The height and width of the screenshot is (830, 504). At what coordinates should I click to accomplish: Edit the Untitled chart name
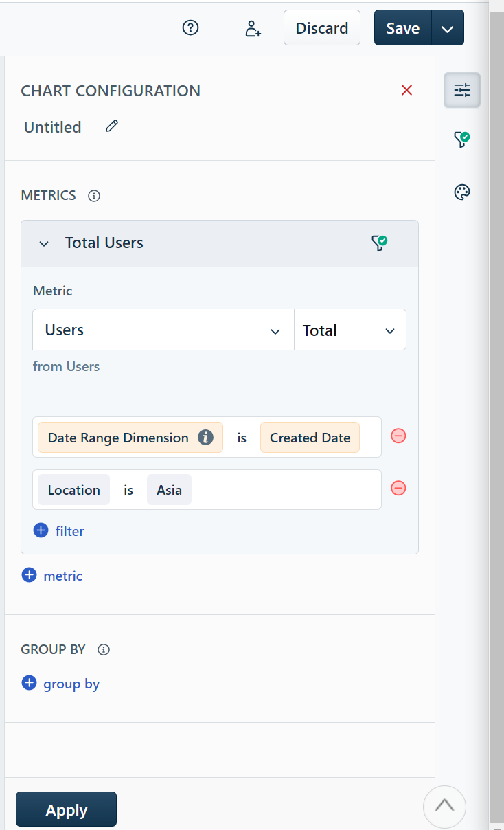(x=112, y=126)
